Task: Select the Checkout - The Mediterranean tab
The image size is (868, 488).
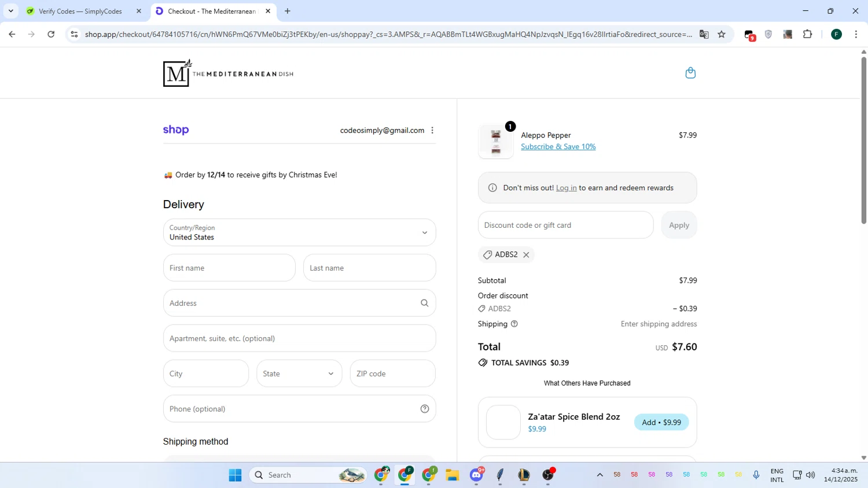Action: [211, 11]
